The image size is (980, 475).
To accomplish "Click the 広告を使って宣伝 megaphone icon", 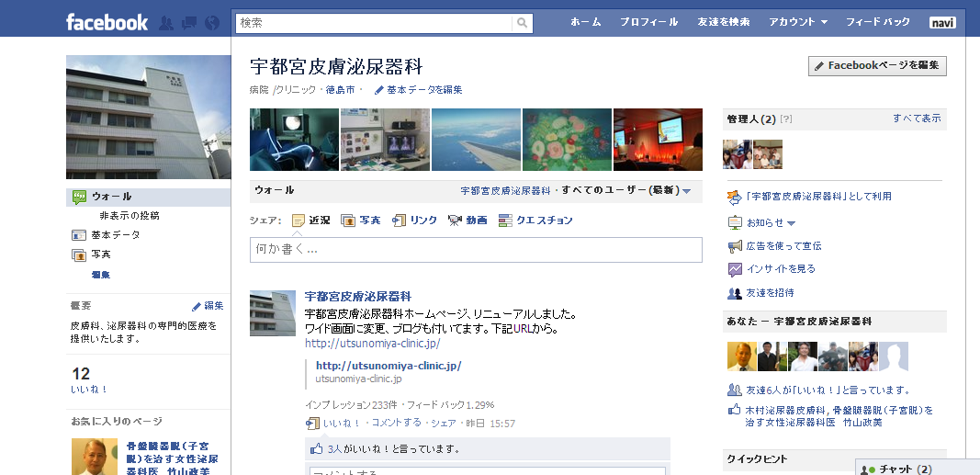I will point(735,246).
